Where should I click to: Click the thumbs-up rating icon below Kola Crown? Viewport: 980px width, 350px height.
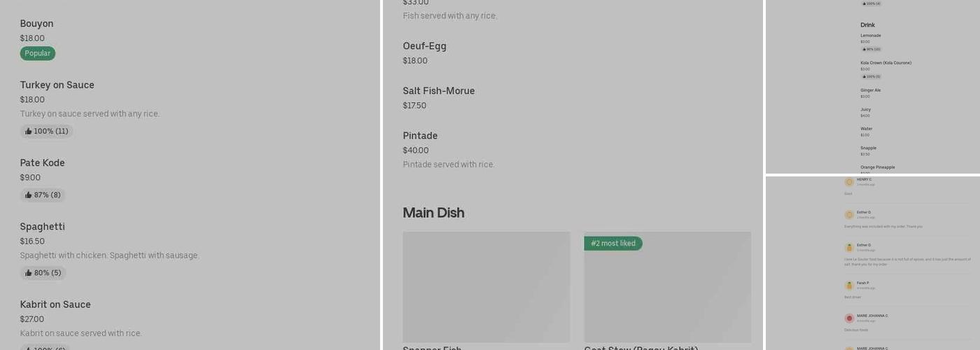864,76
